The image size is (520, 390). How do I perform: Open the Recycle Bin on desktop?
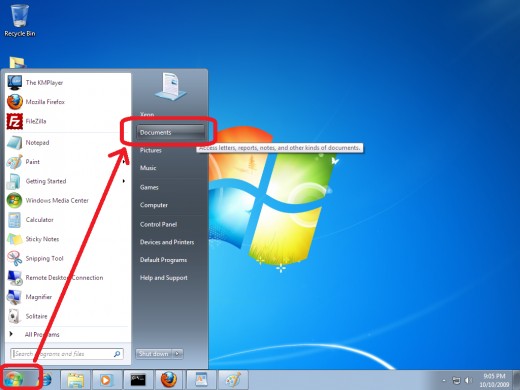click(20, 20)
